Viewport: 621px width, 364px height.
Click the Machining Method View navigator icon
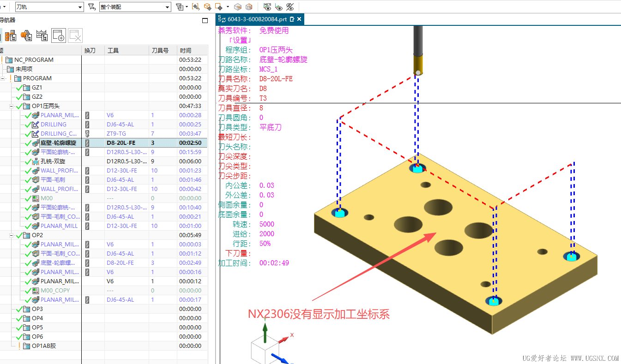point(42,35)
